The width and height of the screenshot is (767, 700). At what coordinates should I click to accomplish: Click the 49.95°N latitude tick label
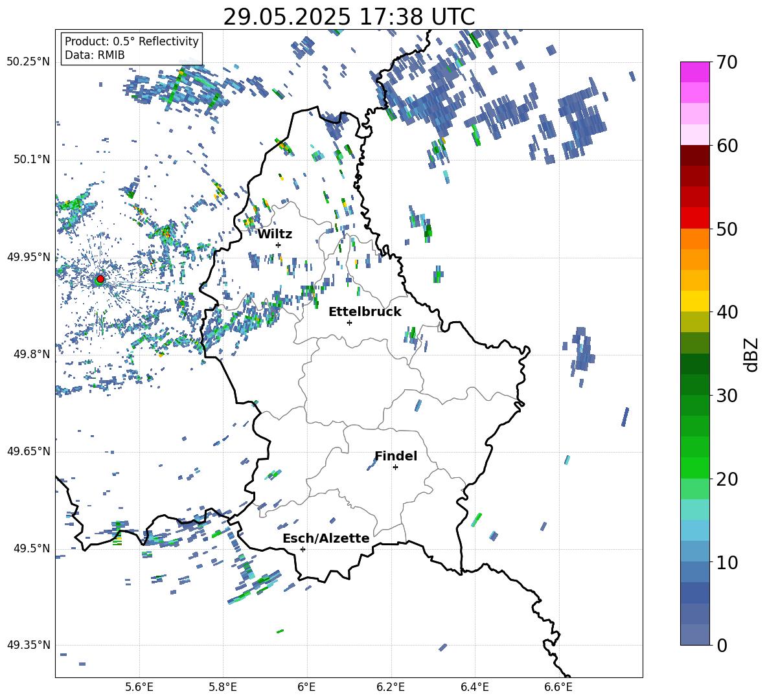click(29, 256)
